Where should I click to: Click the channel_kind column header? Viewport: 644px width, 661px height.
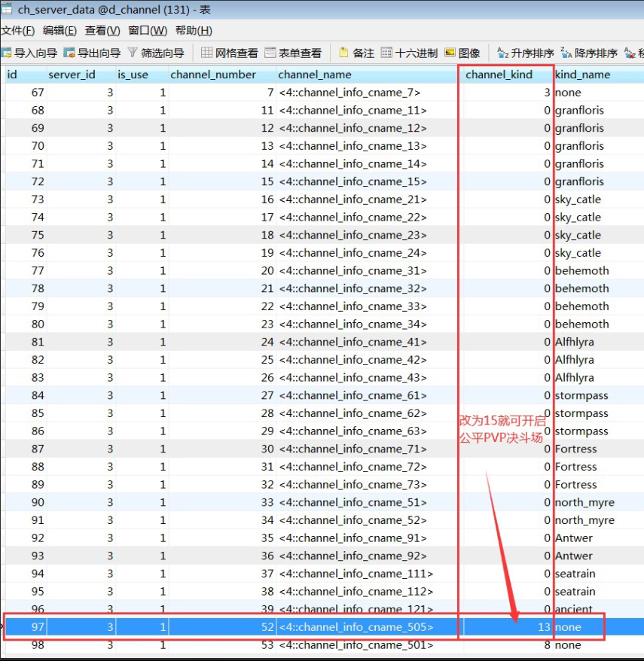499,75
